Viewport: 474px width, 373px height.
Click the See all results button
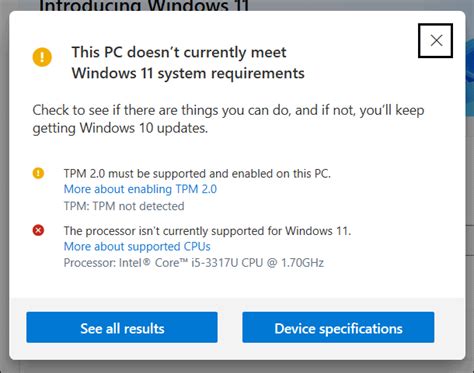[x=122, y=327]
